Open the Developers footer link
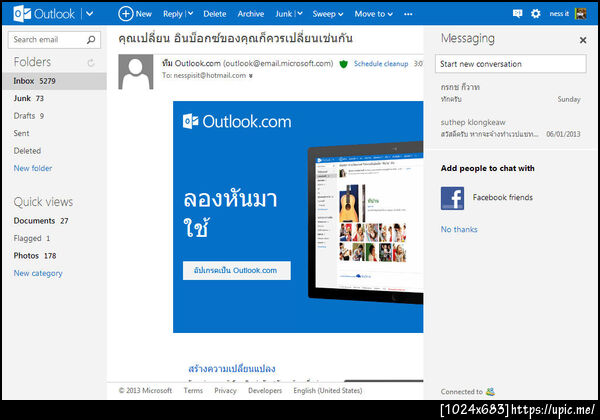This screenshot has width=600, height=420. coord(265,391)
